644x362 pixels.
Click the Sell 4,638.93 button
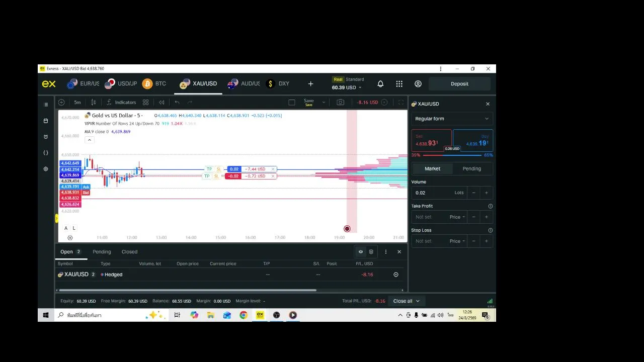click(432, 141)
